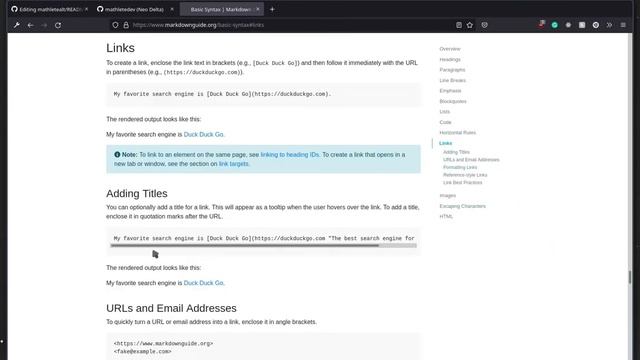Click the green circular extension icon
The image size is (640, 360).
555,25
